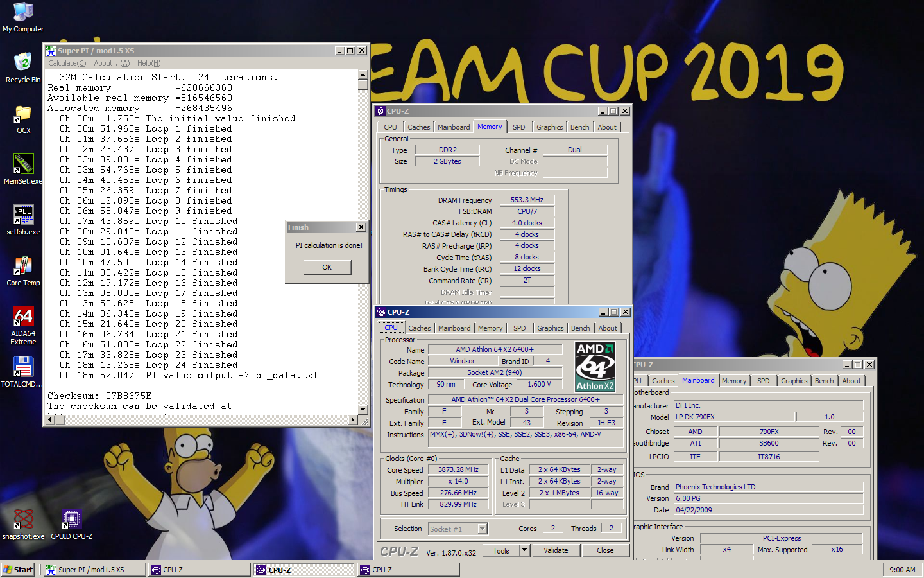Switch to Mainboard tab in front CPU-Z window
Screen dimensions: 924x578
[454, 328]
